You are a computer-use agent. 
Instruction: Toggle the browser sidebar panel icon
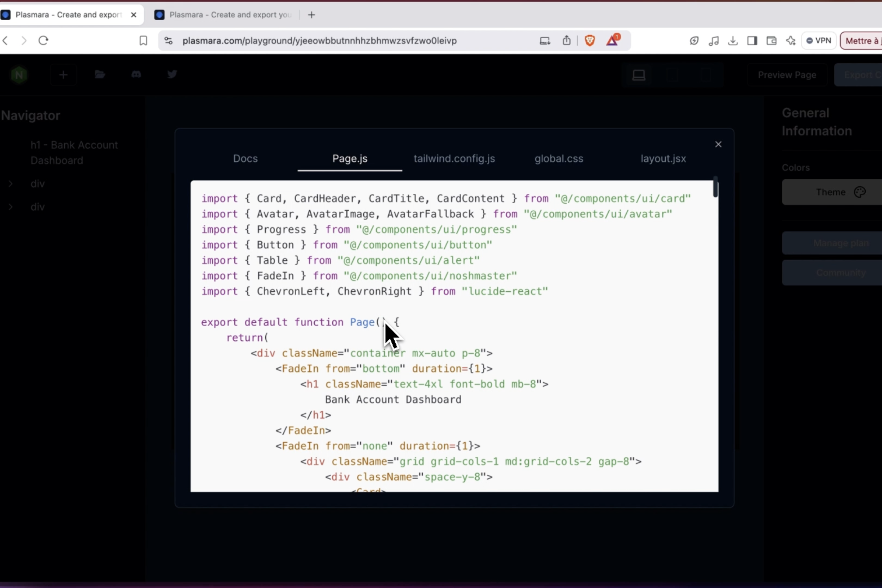pyautogui.click(x=752, y=41)
